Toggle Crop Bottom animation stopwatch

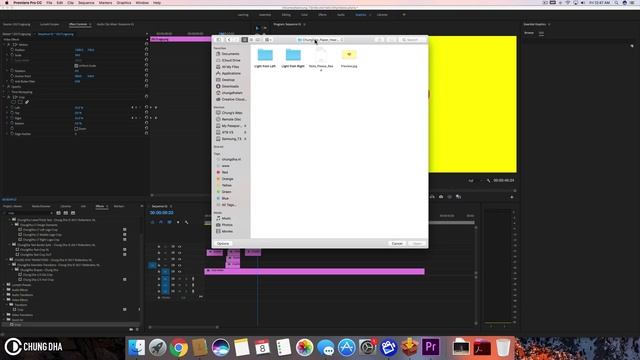coord(12,123)
